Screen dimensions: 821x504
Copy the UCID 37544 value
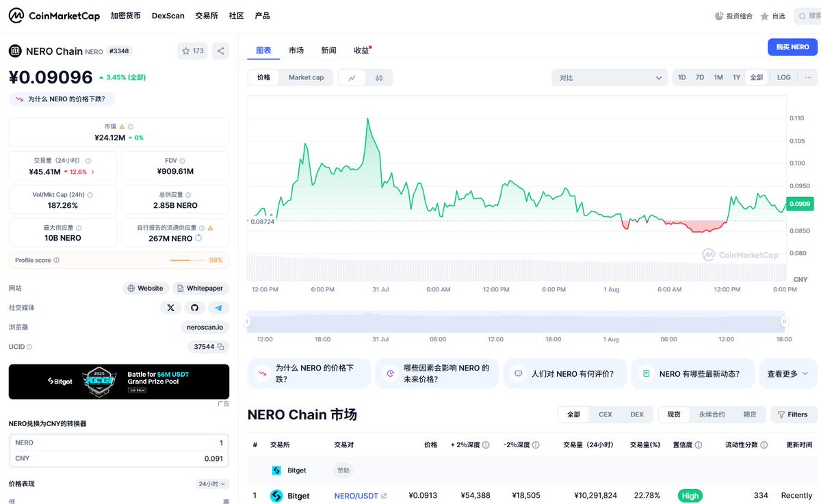click(x=221, y=347)
